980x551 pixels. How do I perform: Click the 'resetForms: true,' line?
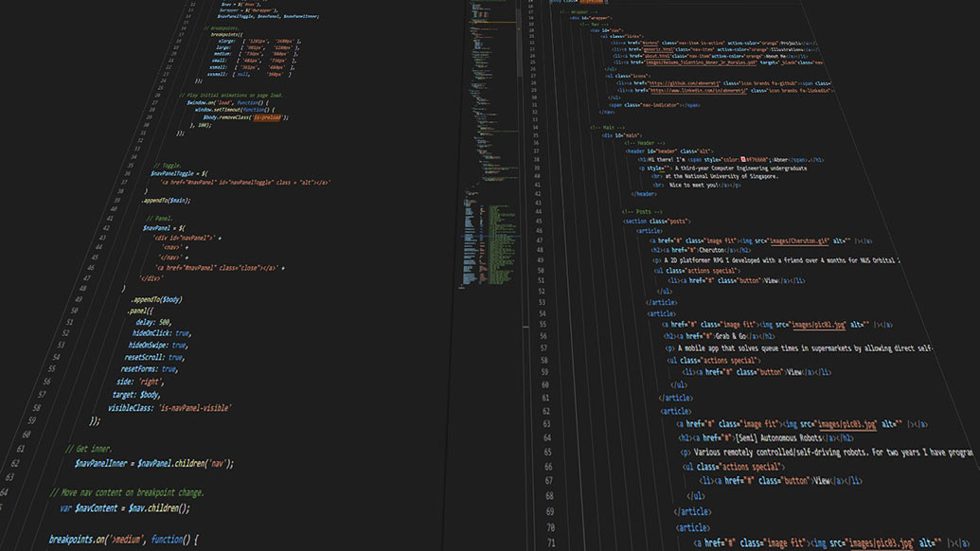[150, 369]
